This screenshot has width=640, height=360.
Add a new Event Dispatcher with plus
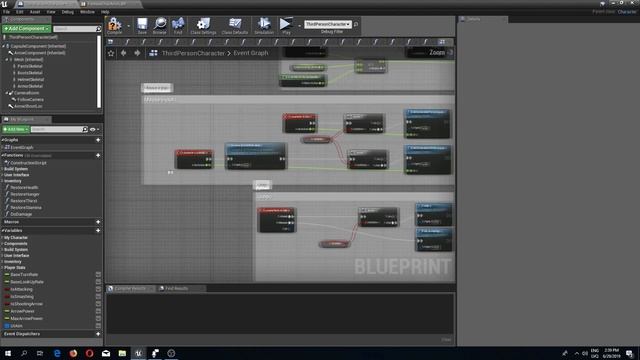coord(98,334)
